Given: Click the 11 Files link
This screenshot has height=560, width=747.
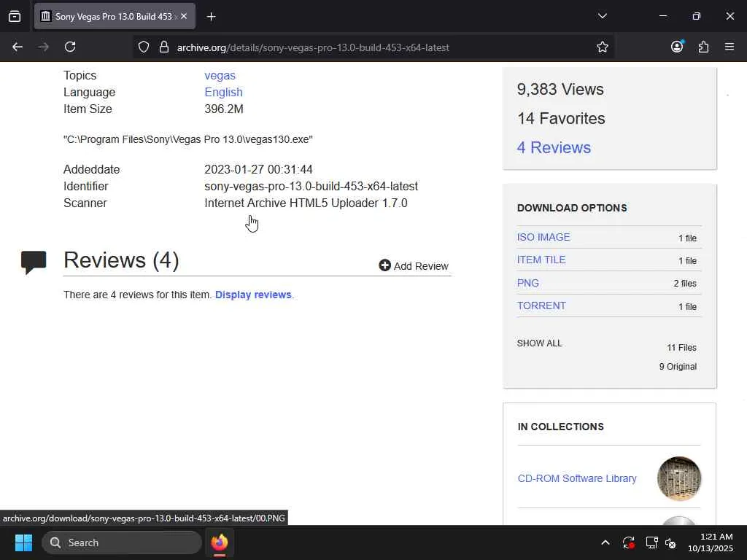Looking at the screenshot, I should 681,348.
